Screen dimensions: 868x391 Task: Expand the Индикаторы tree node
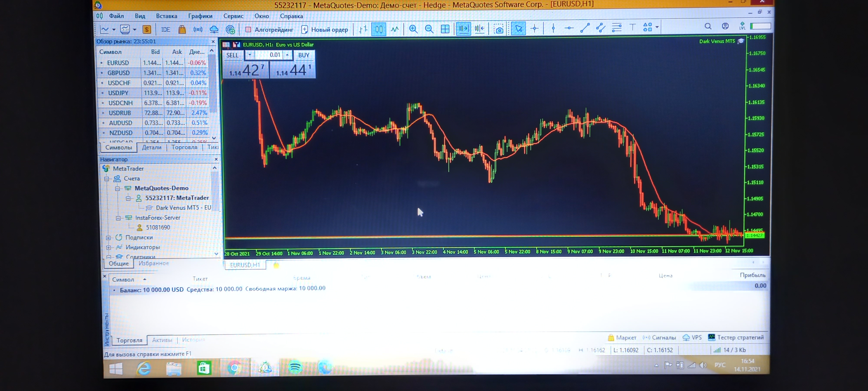click(108, 248)
